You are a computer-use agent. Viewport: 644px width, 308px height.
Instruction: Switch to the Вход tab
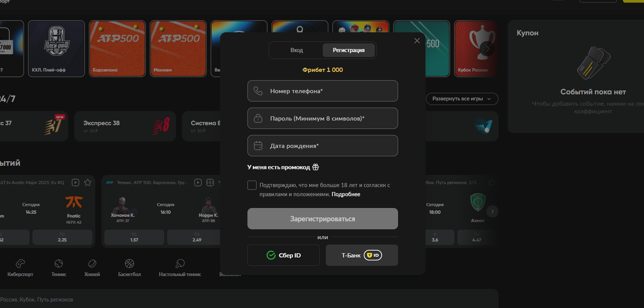click(x=297, y=50)
